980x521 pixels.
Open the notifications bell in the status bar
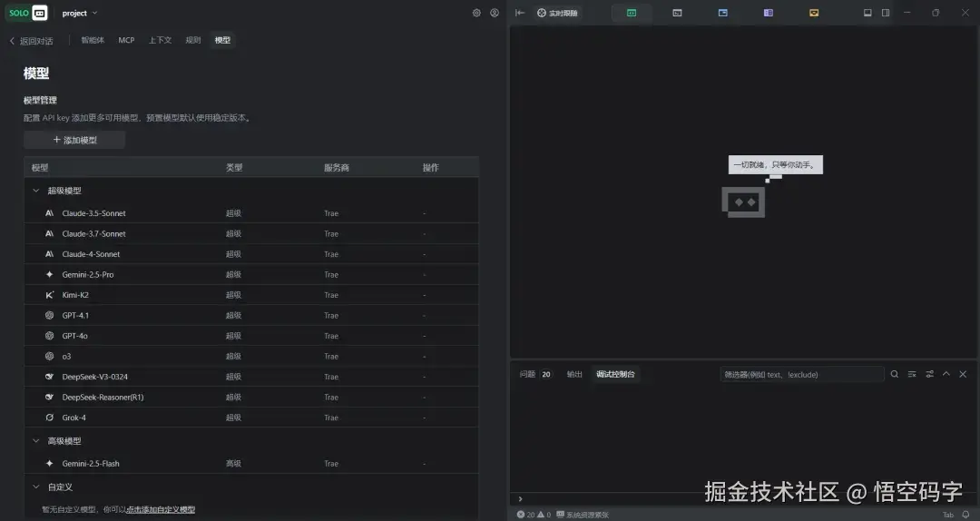pos(965,515)
